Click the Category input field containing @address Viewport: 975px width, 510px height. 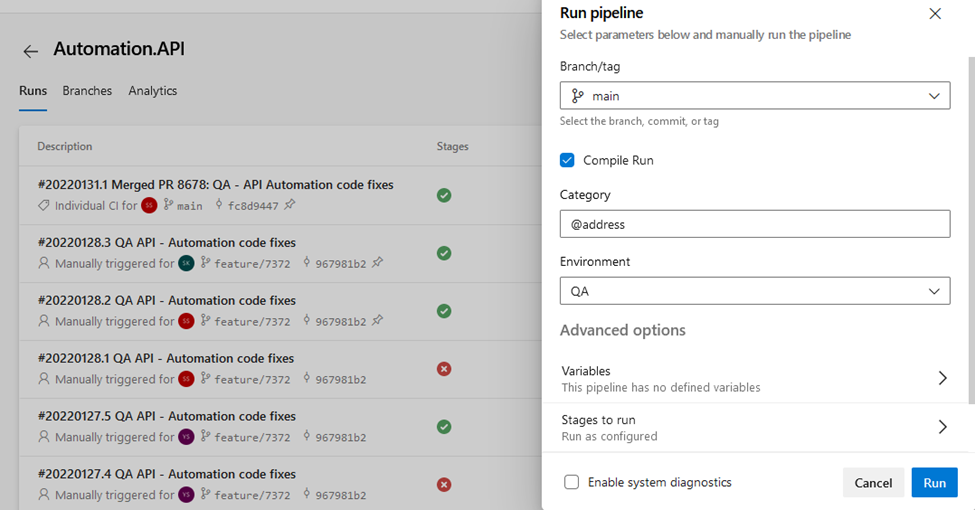755,224
